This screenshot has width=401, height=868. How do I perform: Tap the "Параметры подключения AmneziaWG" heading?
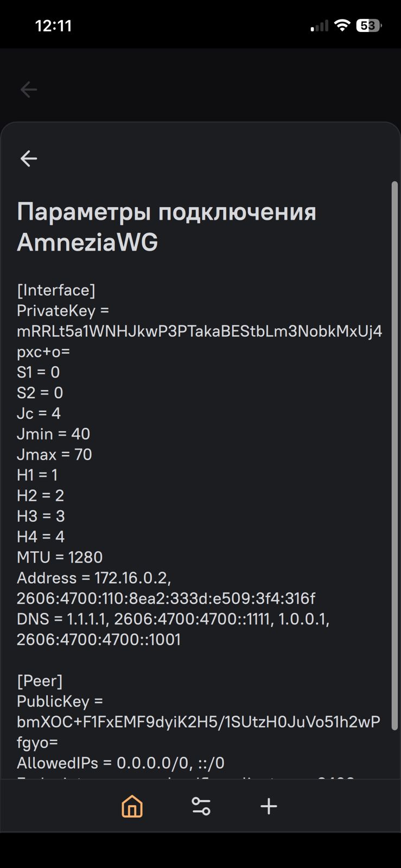(x=166, y=227)
